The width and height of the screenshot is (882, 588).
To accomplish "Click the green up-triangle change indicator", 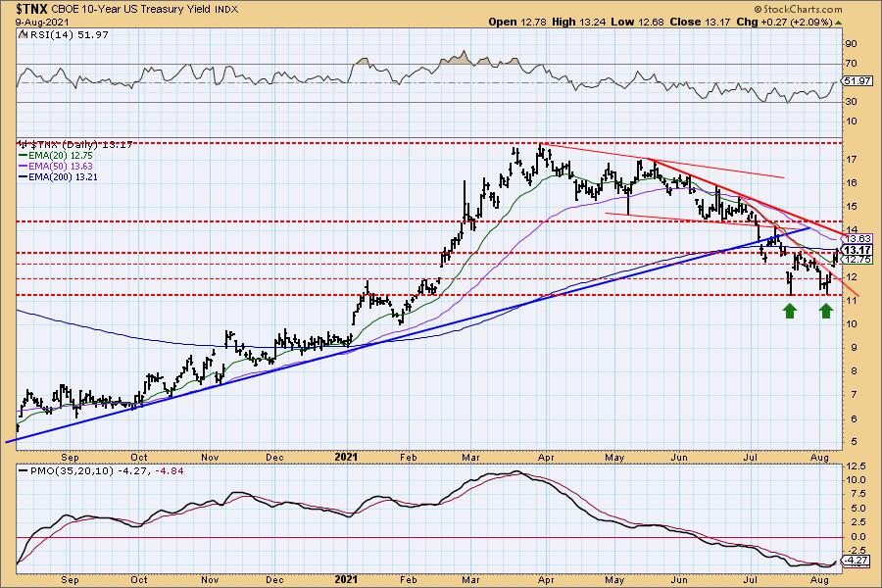I will (838, 23).
